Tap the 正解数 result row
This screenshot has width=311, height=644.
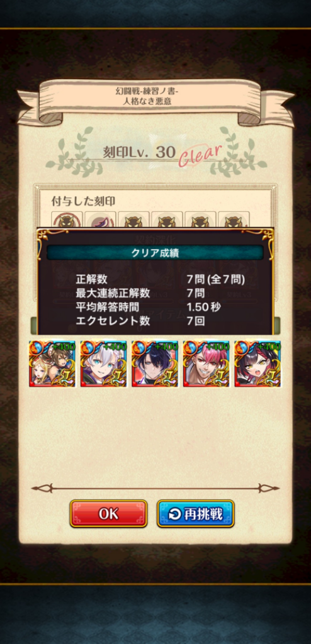[161, 280]
